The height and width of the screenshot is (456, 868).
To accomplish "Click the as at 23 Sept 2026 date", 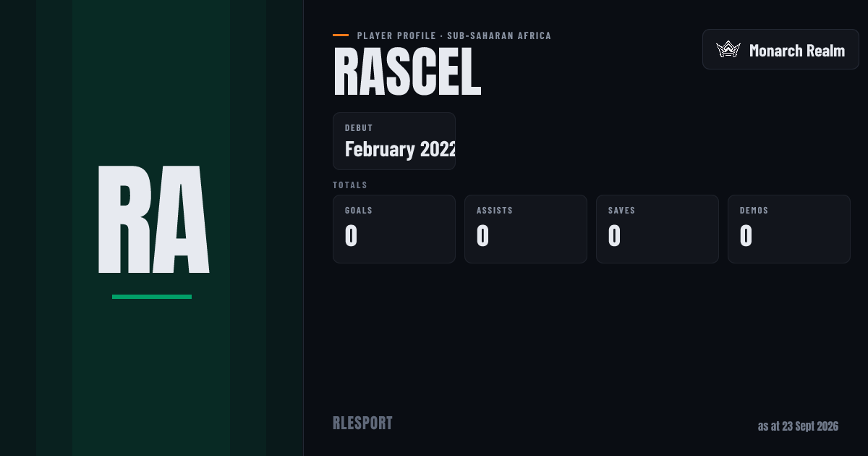I will click(798, 426).
